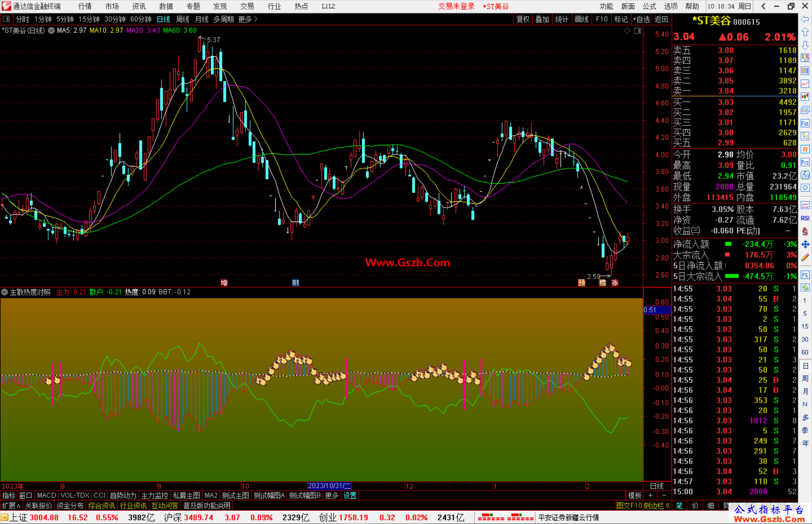Open the 扩展 expander at bottom-left
The height and width of the screenshot is (524, 812).
tap(11, 506)
